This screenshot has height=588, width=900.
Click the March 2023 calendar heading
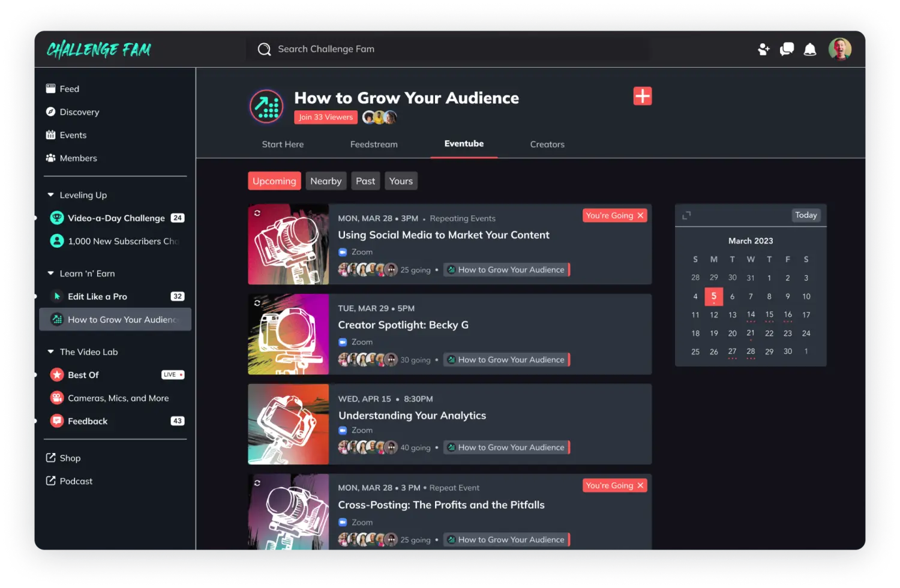tap(751, 241)
